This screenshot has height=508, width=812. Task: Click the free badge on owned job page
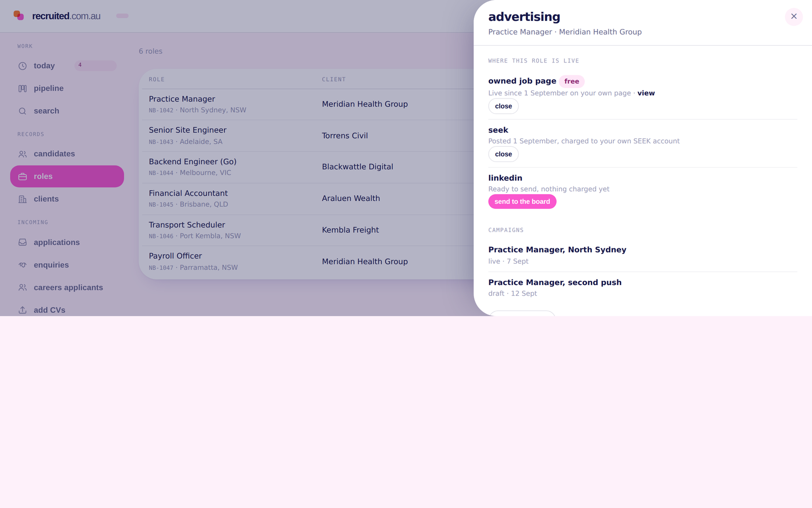click(x=572, y=81)
